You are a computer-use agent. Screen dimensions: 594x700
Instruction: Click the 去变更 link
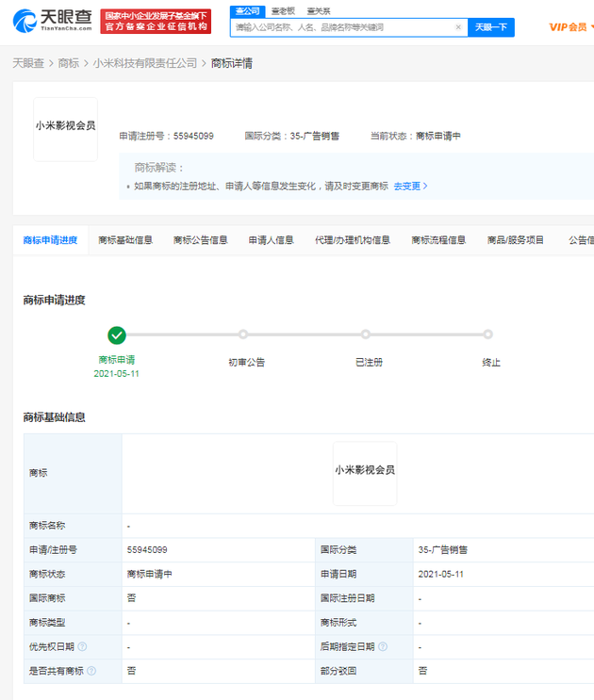tap(407, 187)
